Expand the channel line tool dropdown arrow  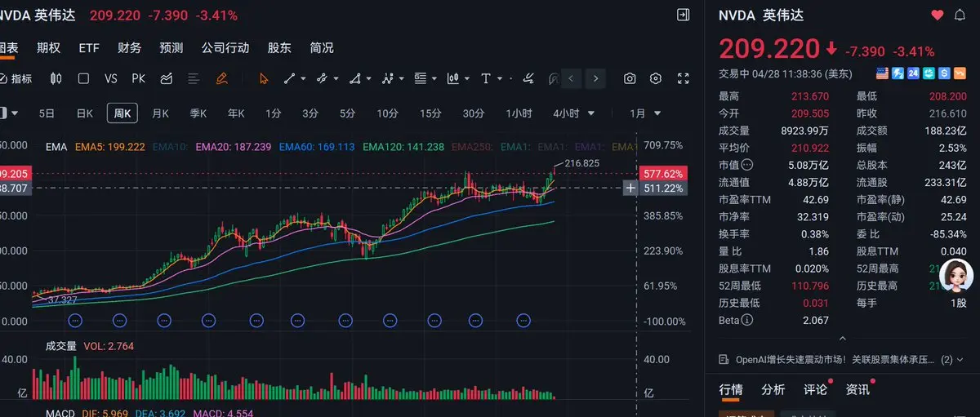(x=336, y=78)
